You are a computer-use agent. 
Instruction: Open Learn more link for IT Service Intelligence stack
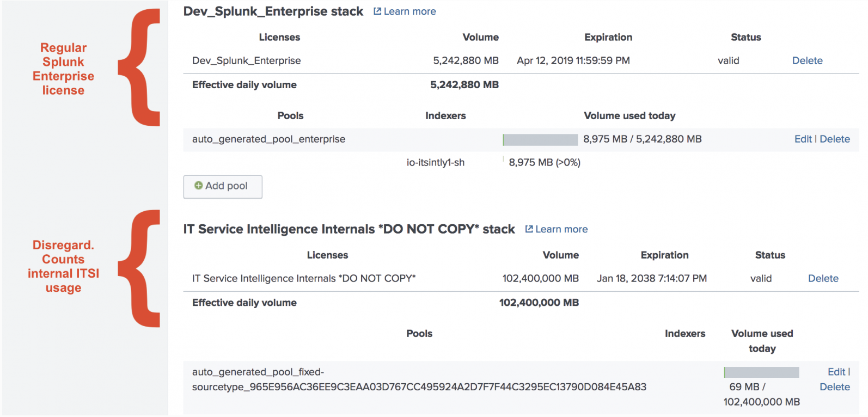click(561, 229)
